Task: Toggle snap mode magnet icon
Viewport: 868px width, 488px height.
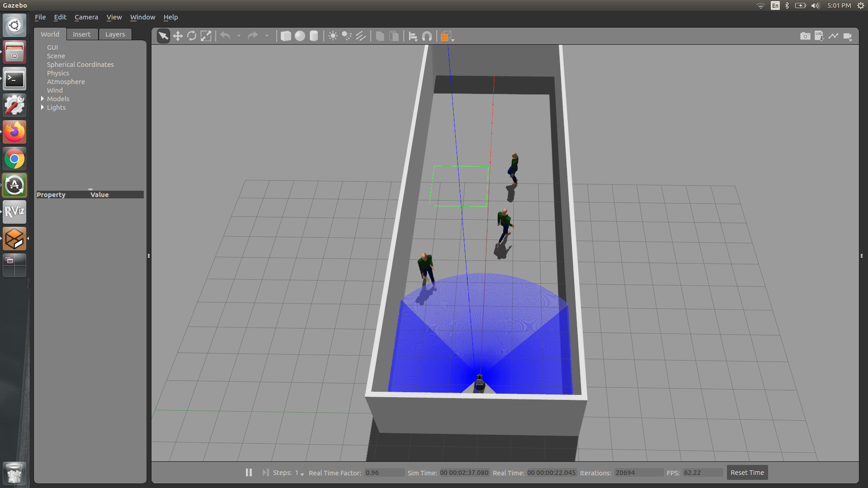Action: [x=427, y=36]
